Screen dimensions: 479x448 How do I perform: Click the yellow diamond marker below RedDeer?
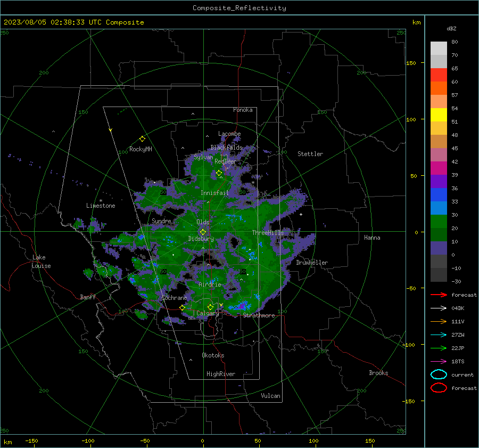click(x=219, y=173)
